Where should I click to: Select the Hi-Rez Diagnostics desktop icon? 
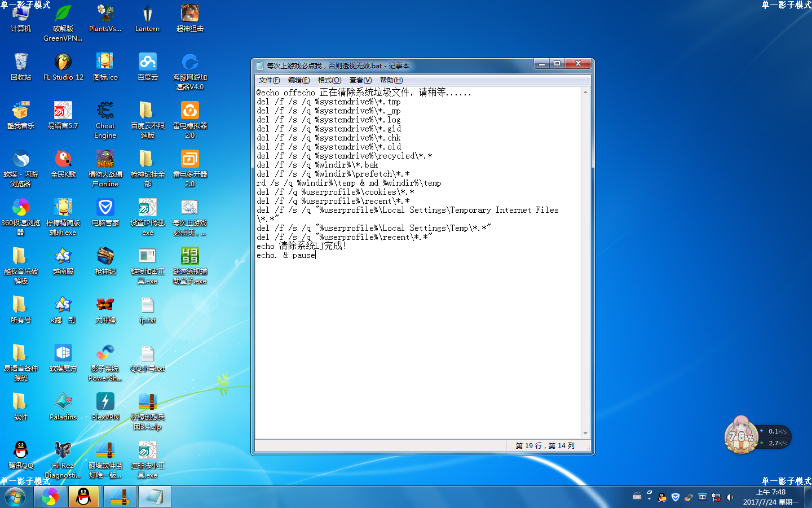[x=63, y=450]
